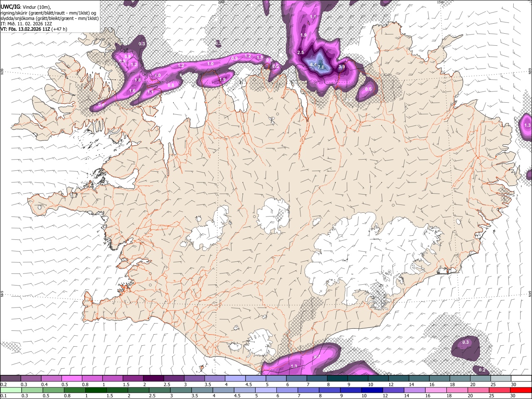Click the '0.2' value in the southeast sea
The image size is (532, 399).
coord(482,370)
